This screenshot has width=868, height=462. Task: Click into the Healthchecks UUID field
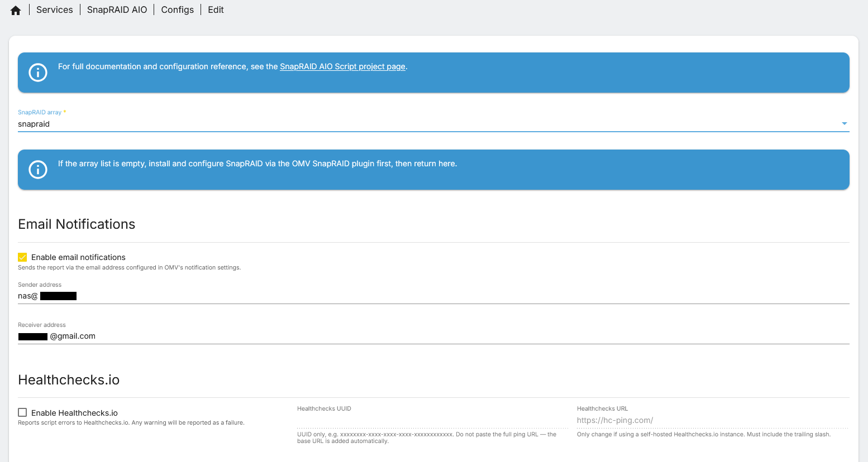[x=432, y=421]
